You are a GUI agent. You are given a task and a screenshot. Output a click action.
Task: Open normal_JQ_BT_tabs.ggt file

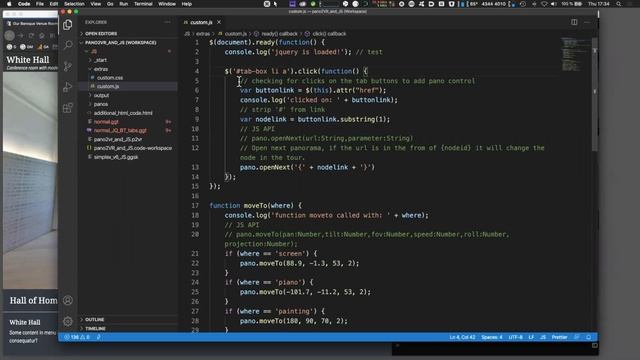(x=120, y=131)
